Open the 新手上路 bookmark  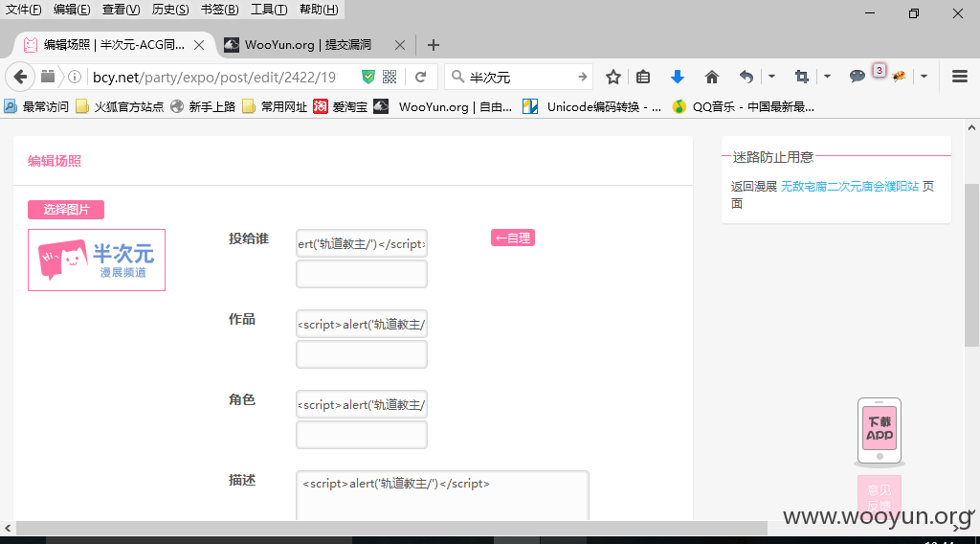click(x=203, y=107)
